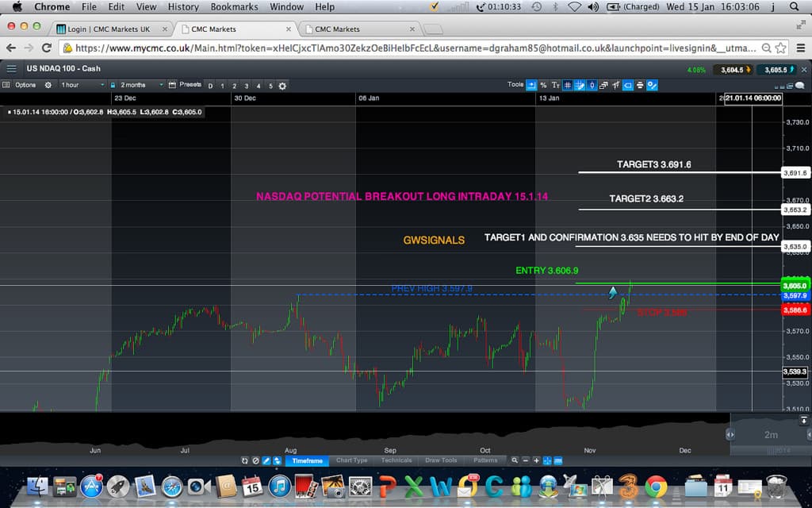Enable the grid display icon in Tools row
This screenshot has width=812, height=508.
point(568,85)
